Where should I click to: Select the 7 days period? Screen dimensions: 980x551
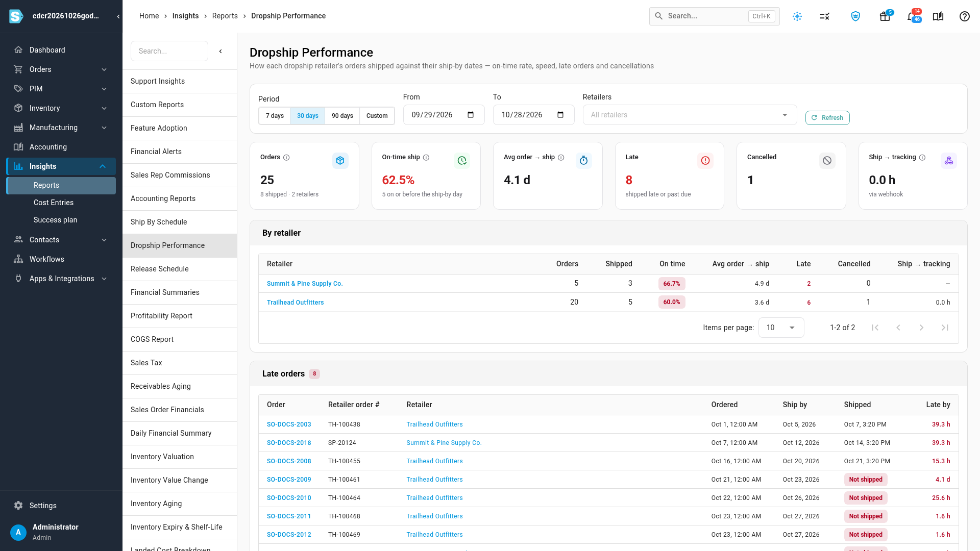point(275,116)
